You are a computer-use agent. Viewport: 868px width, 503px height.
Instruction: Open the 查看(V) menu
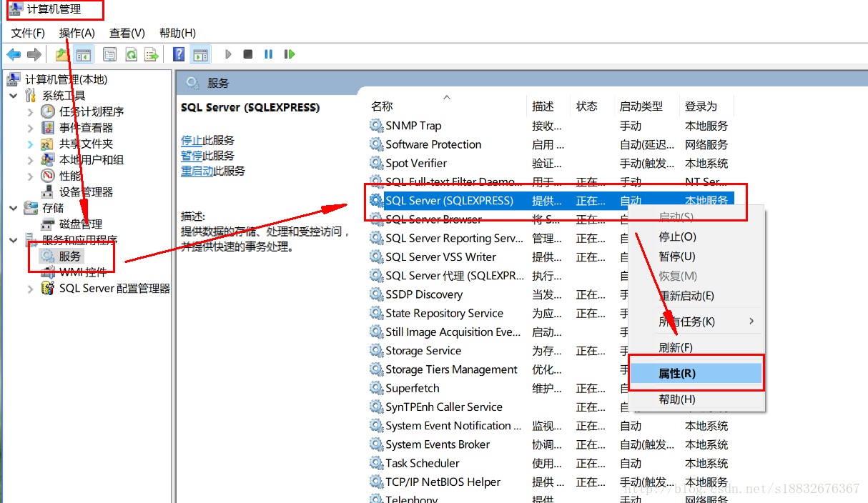coord(127,33)
